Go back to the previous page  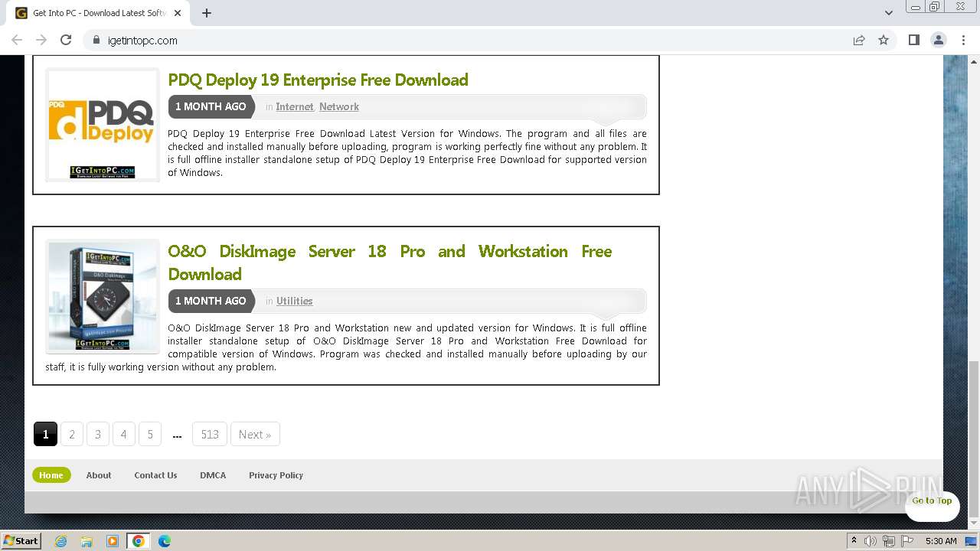pos(17,40)
